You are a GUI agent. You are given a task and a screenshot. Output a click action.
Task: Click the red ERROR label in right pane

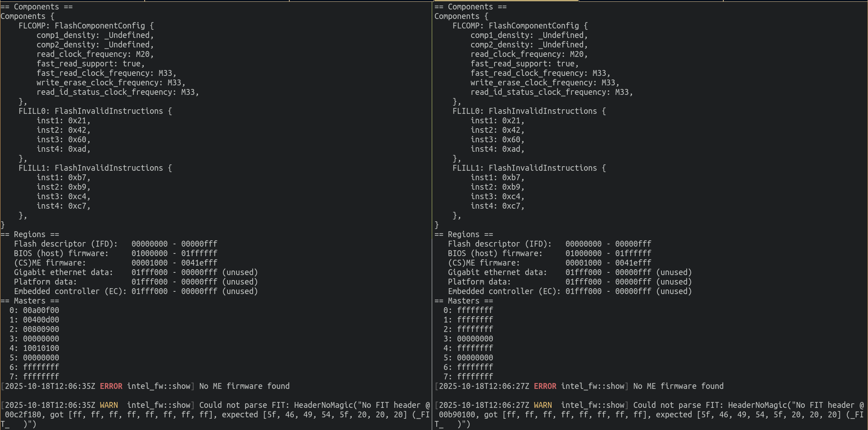tap(545, 386)
